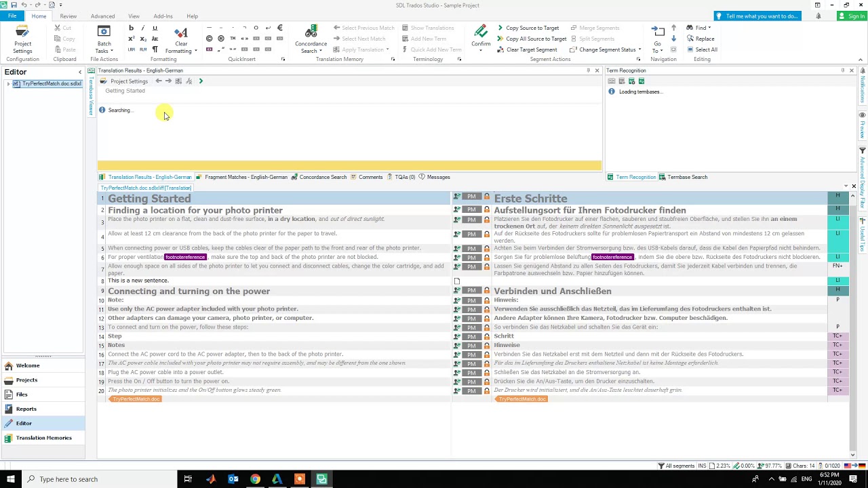868x488 pixels.
Task: Expand TryPerfectMatch.doc.sdlxliff tree node
Action: click(x=8, y=84)
